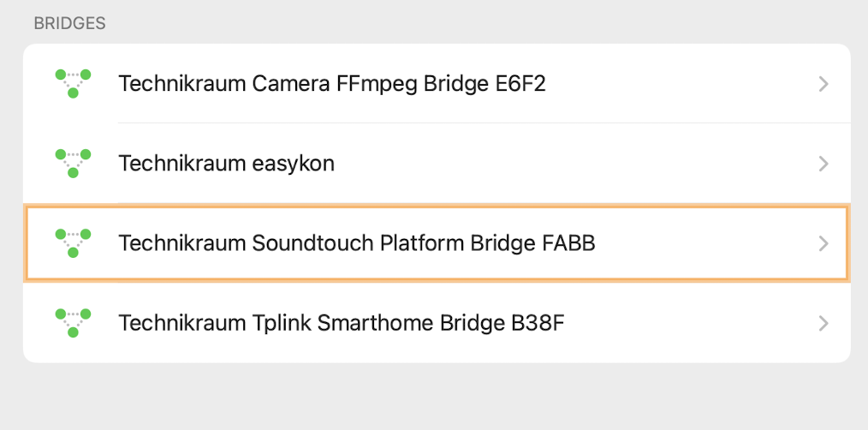Choose Technikraum Tplink Smarthome Bridge B38F
This screenshot has width=868, height=430.
342,324
